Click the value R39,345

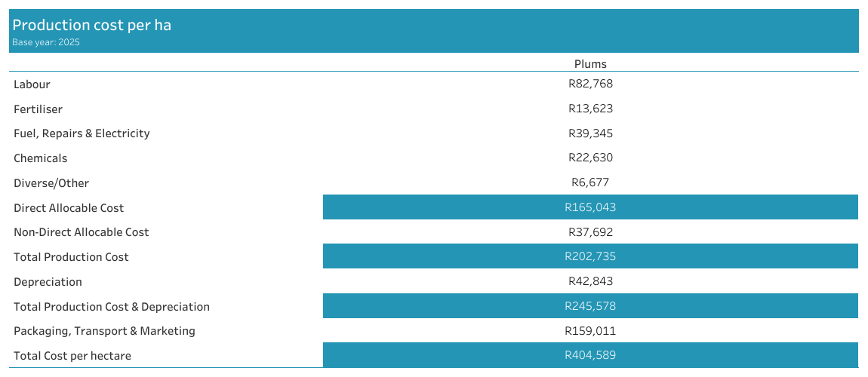pyautogui.click(x=590, y=133)
